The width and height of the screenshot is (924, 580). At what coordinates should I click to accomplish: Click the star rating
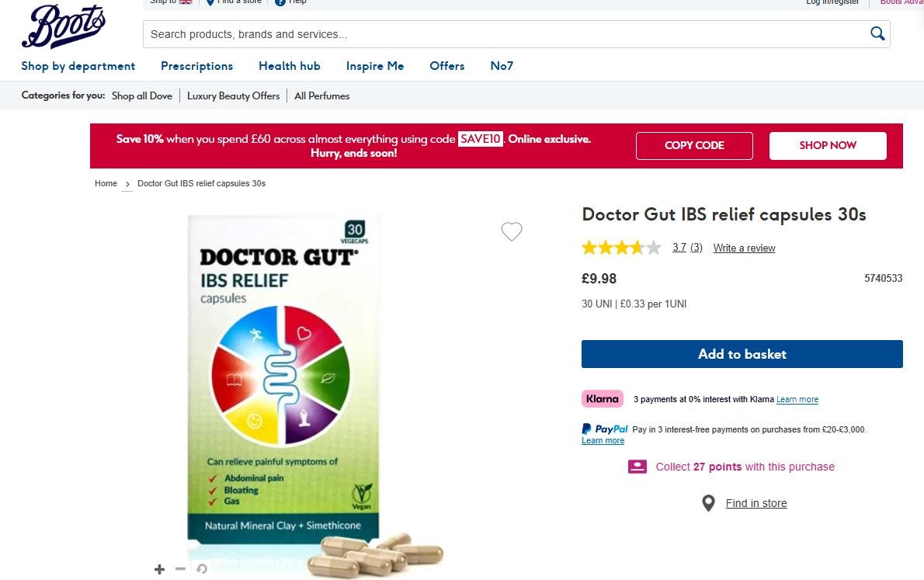coord(621,248)
